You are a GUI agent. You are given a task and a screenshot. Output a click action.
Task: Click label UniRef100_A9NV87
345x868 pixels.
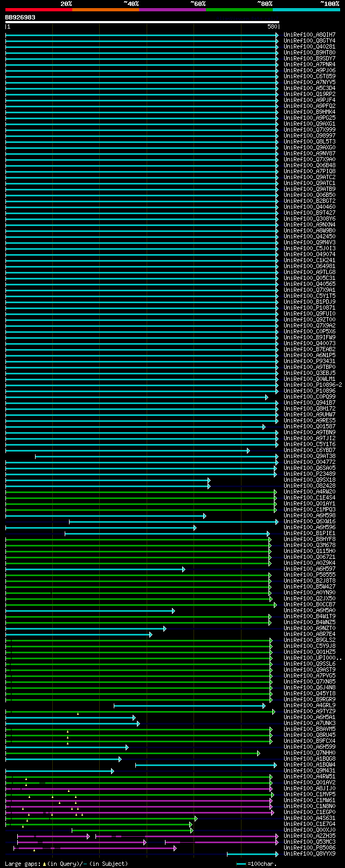click(309, 154)
